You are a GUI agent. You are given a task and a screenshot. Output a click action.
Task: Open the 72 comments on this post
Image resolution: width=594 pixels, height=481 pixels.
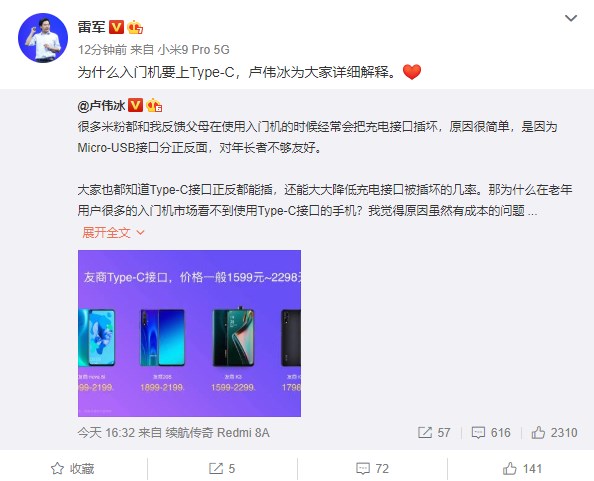(x=372, y=469)
